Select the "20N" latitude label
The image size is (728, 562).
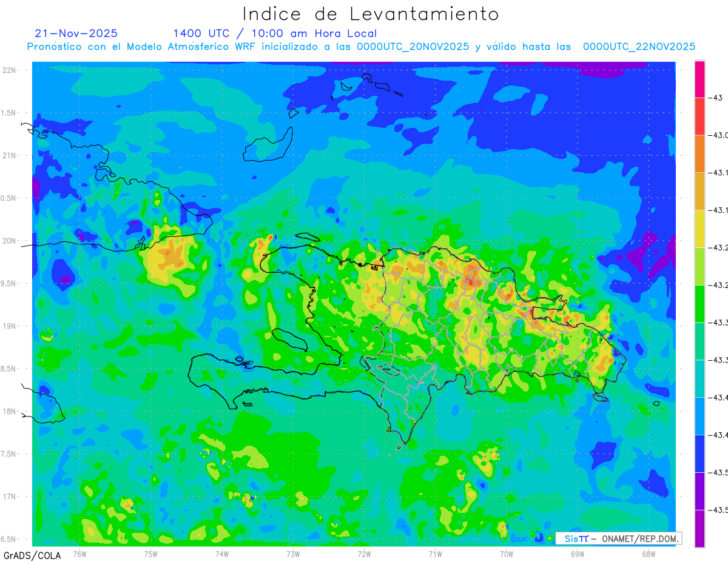point(10,241)
